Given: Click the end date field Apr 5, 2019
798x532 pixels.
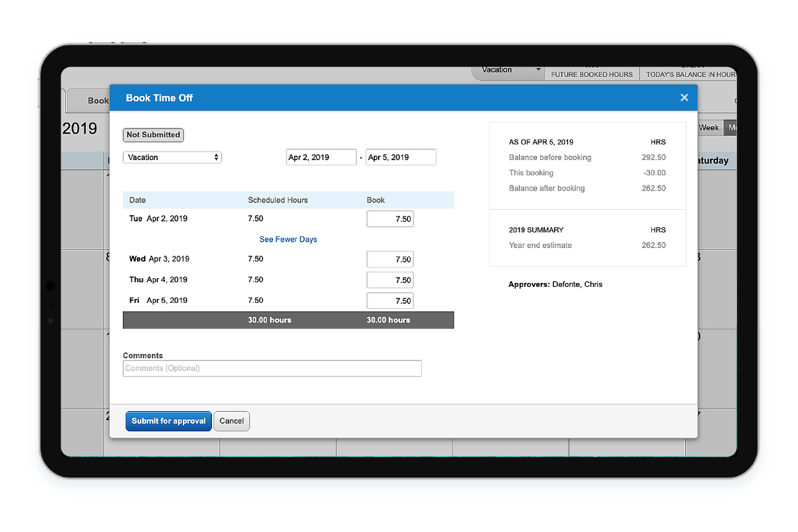Looking at the screenshot, I should (x=401, y=157).
